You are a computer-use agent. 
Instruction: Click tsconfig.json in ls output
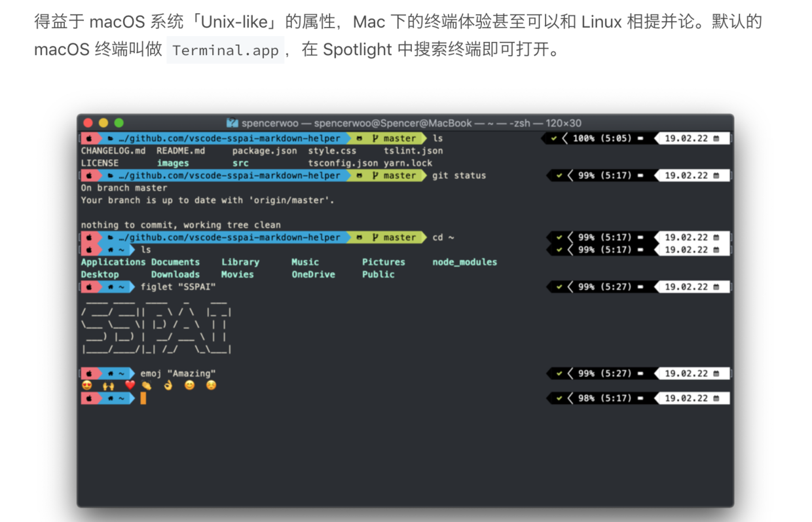coord(343,163)
